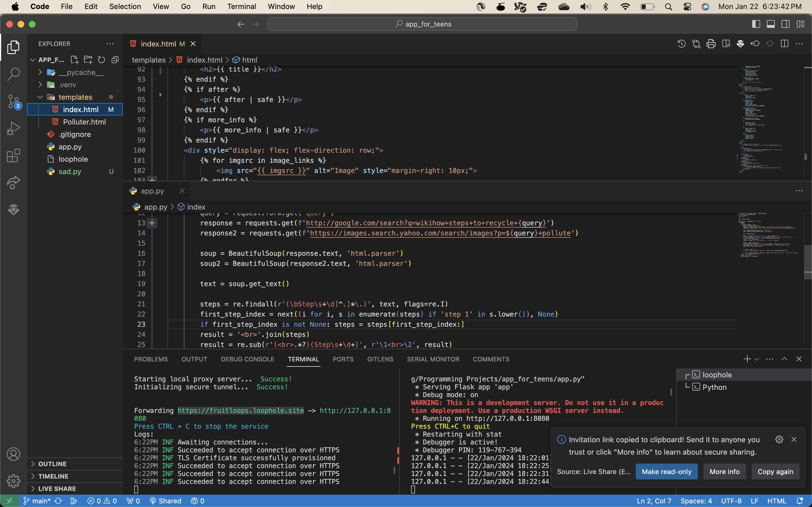
Task: Click the app_for_teens command center search box
Action: [x=422, y=24]
